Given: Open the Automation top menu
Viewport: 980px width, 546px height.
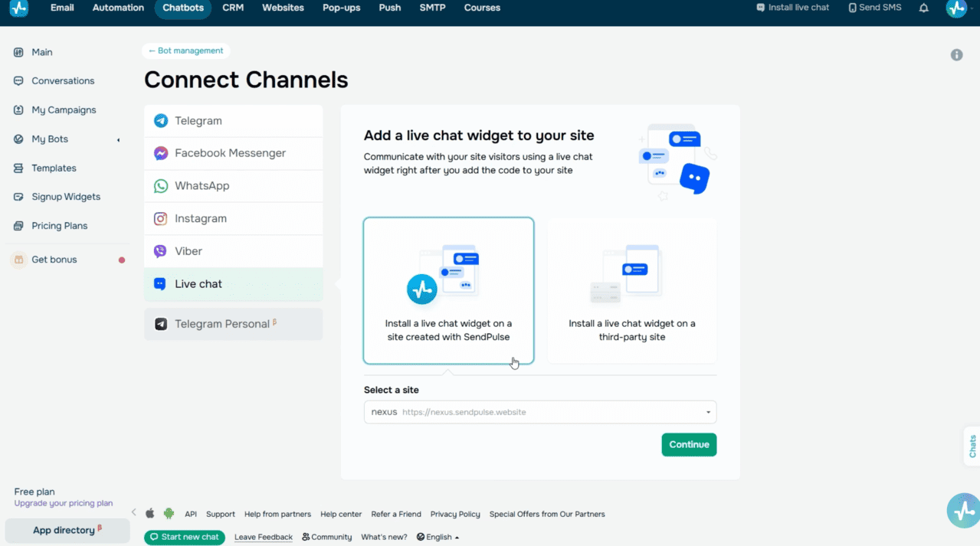Looking at the screenshot, I should pos(118,8).
